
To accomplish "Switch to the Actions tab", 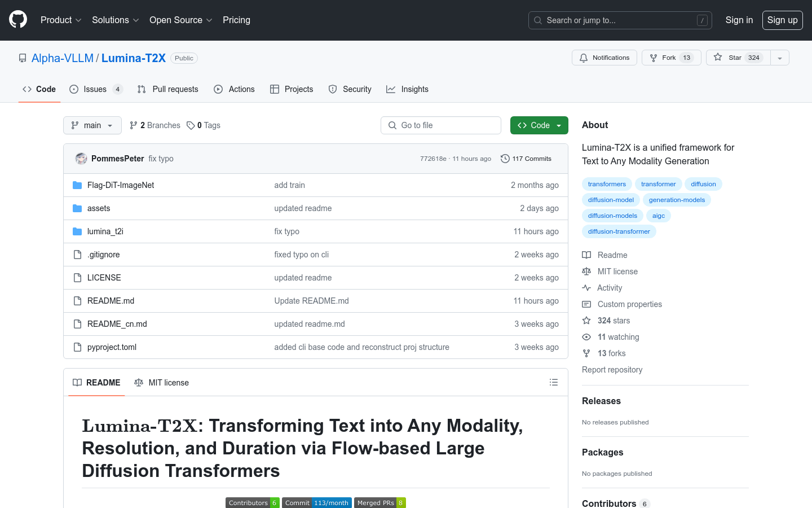I will tap(235, 89).
